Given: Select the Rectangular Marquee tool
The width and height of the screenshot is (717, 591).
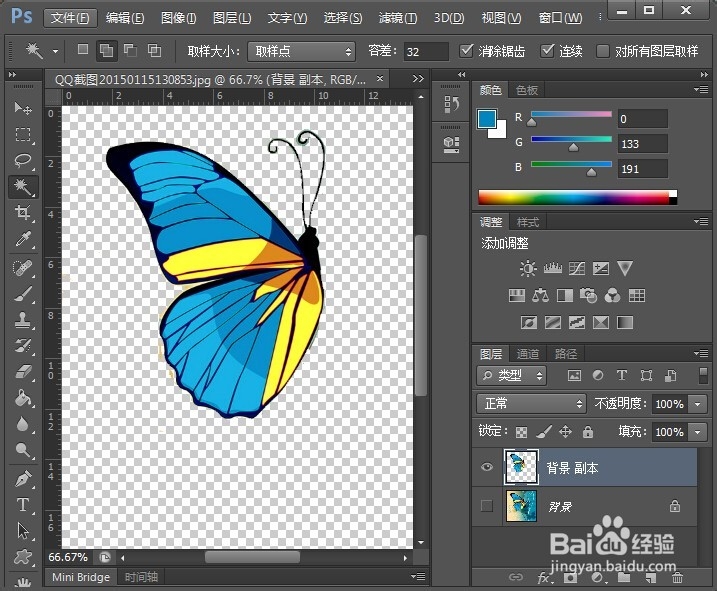Looking at the screenshot, I should click(22, 134).
